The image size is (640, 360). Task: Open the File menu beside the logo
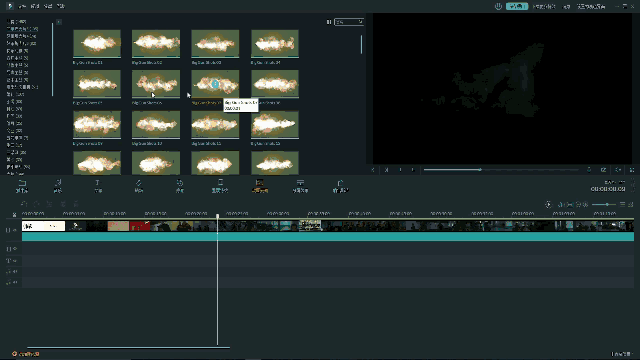point(22,6)
